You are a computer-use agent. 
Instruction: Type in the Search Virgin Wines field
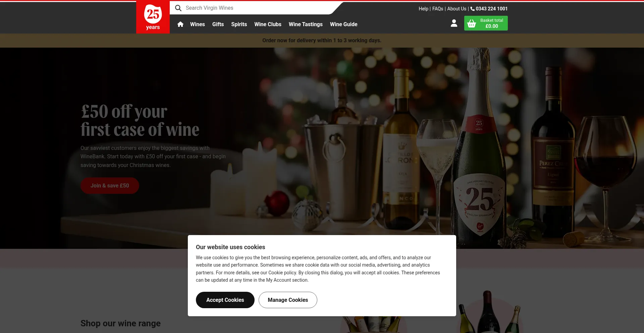(x=255, y=8)
